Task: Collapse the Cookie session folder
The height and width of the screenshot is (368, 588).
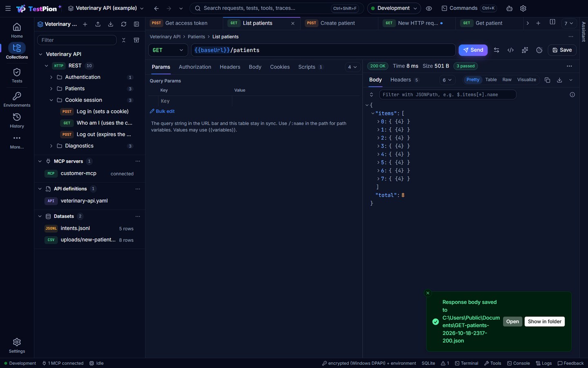Action: click(x=51, y=100)
